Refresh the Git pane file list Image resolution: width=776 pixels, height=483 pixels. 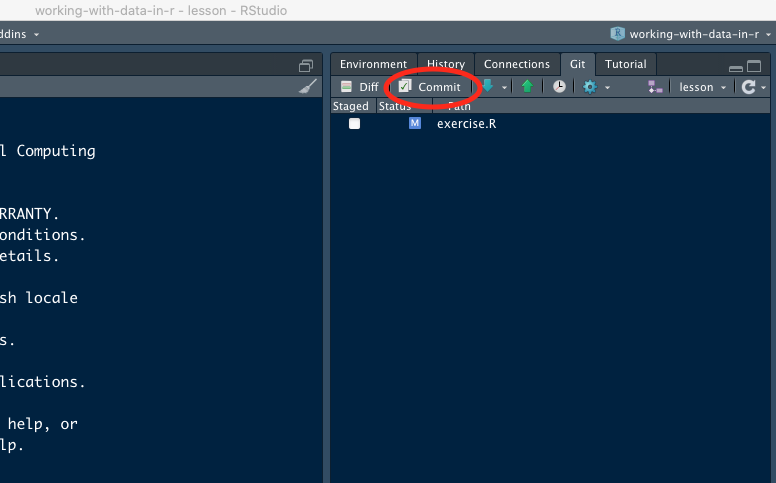749,87
